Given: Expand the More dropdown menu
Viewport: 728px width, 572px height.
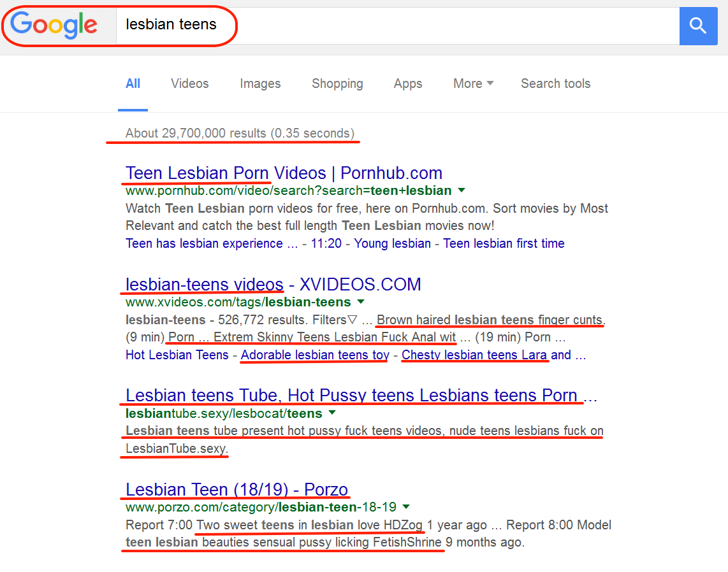Looking at the screenshot, I should [474, 83].
